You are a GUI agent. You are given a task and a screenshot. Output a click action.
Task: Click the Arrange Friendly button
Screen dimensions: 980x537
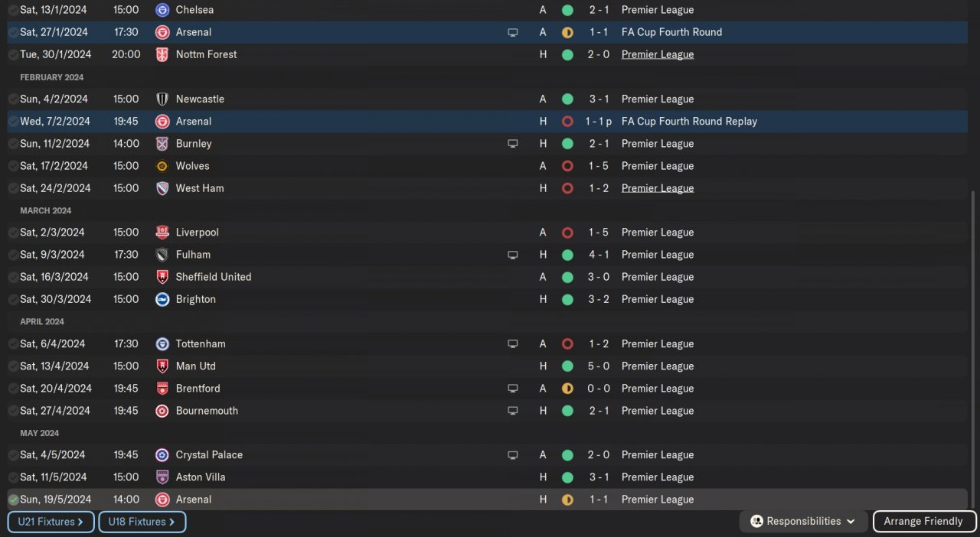pyautogui.click(x=923, y=521)
